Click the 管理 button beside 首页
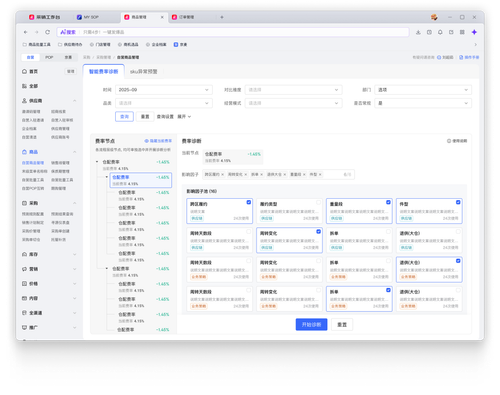The width and height of the screenshot is (500, 395). pos(71,71)
